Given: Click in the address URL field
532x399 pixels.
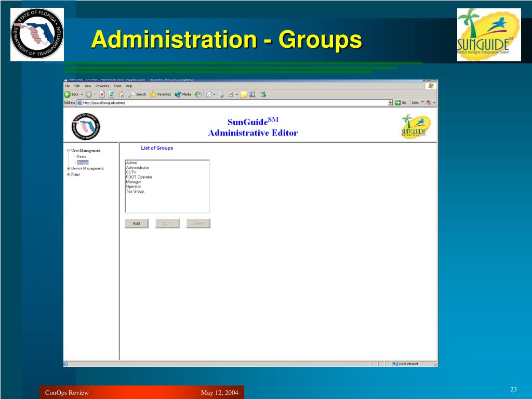Looking at the screenshot, I should point(235,103).
